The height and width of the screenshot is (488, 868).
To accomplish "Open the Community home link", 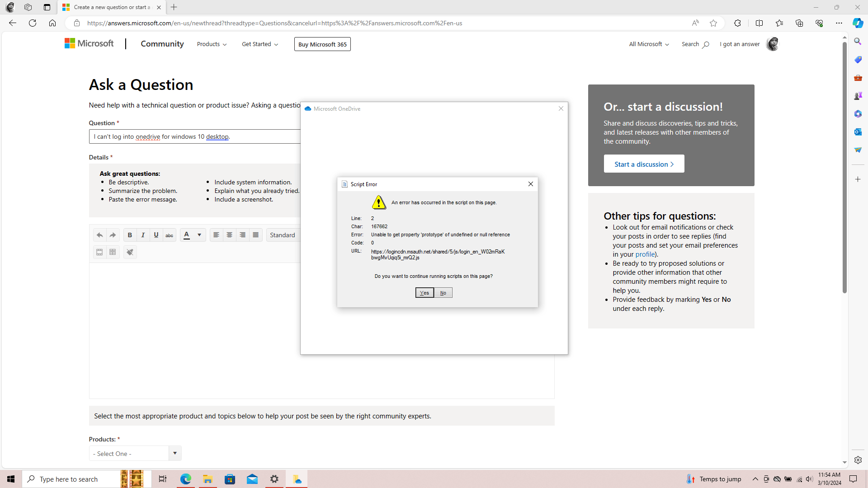I will pos(162,44).
